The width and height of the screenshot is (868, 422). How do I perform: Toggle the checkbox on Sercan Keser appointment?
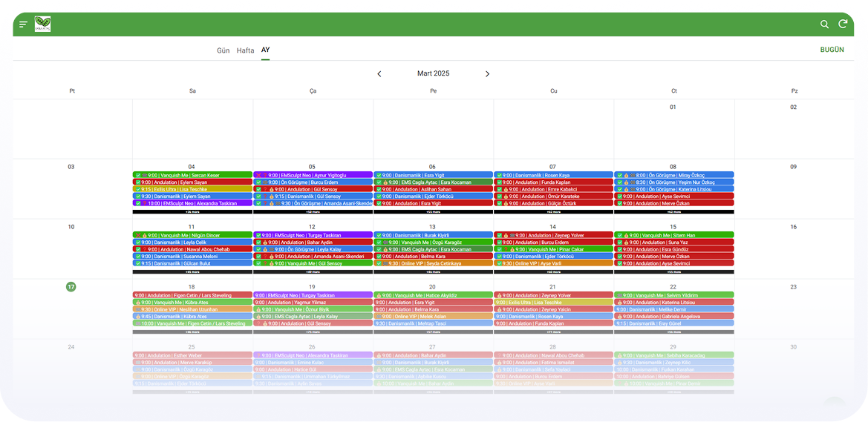(x=138, y=175)
